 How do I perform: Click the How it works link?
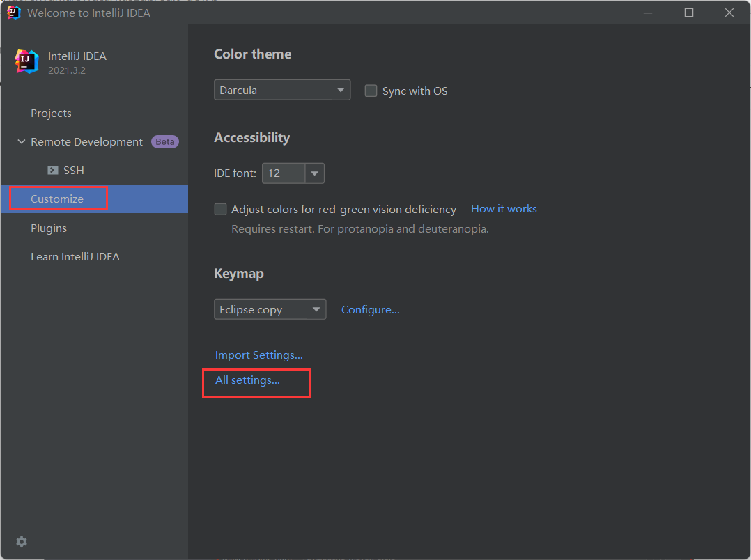click(x=504, y=209)
